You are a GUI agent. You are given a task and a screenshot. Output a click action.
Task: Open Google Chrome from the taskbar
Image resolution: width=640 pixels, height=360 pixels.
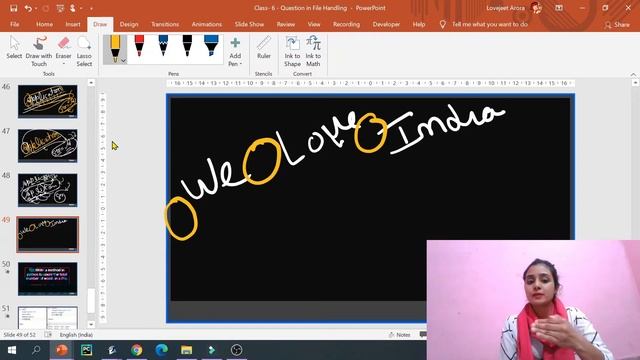(x=137, y=350)
